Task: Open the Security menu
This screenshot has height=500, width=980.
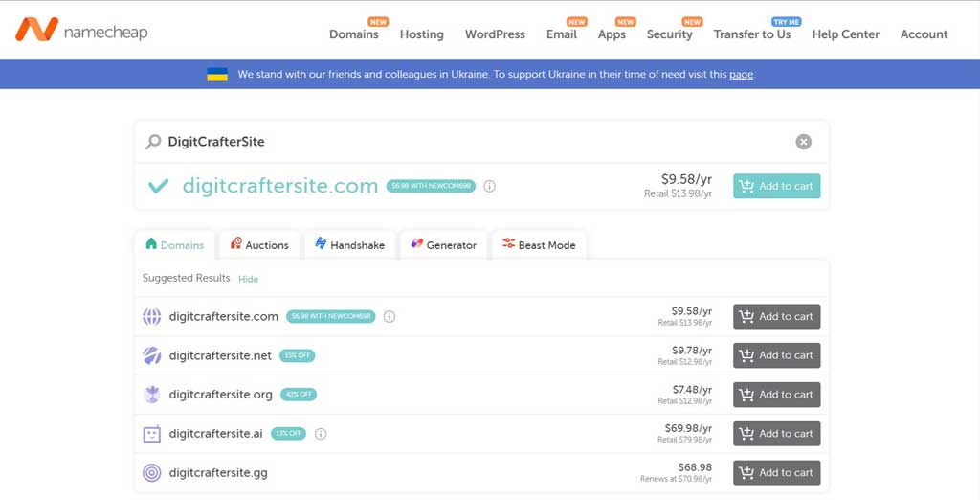Action: 669,34
